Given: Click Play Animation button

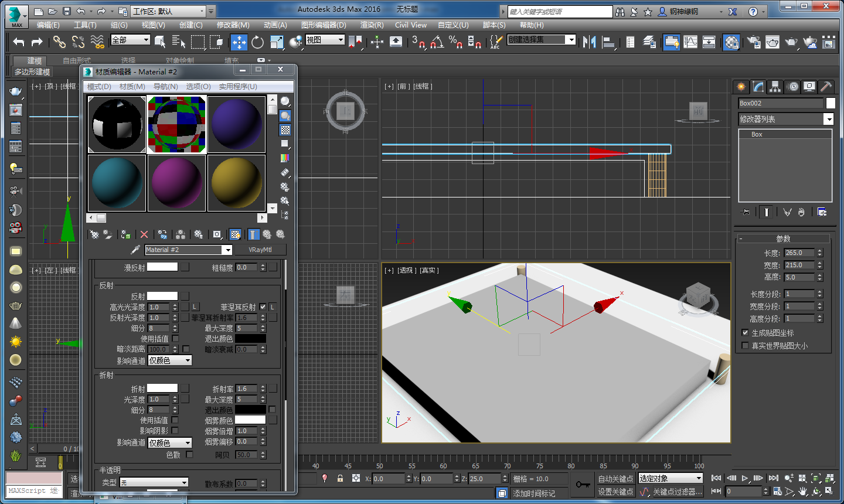Looking at the screenshot, I should (745, 478).
